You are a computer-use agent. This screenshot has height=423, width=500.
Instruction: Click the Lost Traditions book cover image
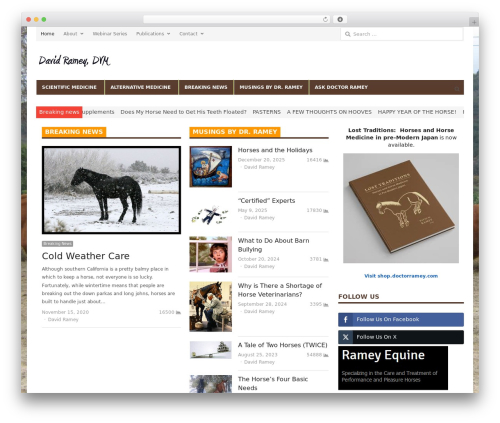[401, 208]
